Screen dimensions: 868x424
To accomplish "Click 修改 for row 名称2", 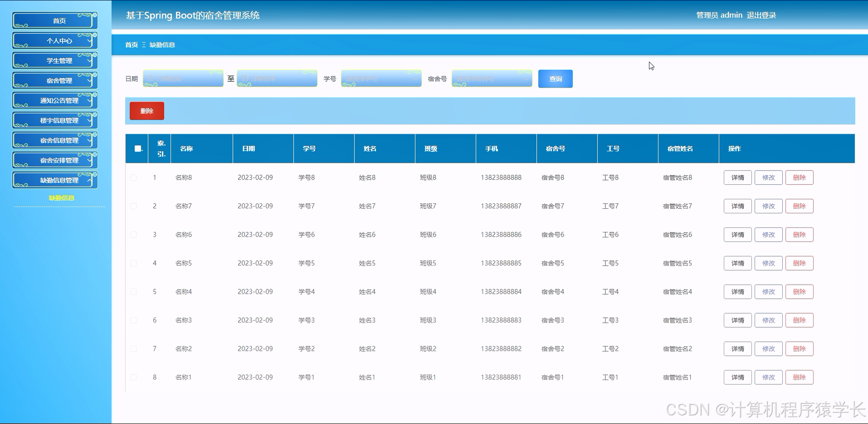I will (x=768, y=349).
